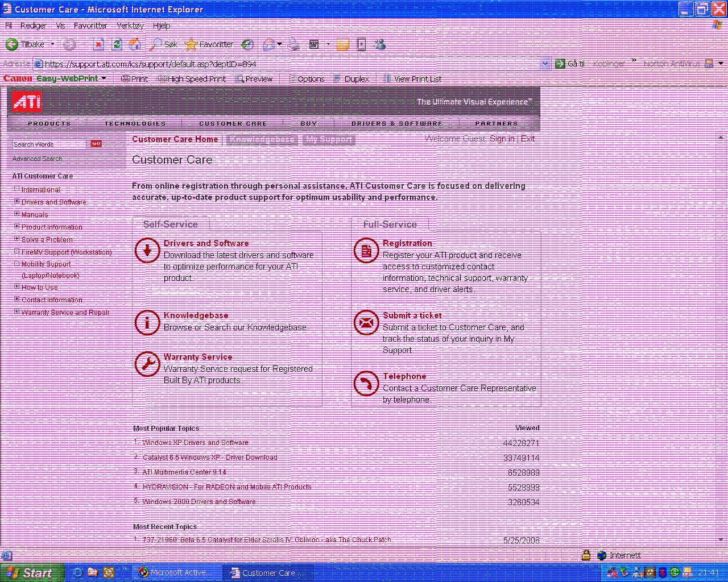
Task: Open the FireMV Support (Workstation) link
Action: [67, 252]
